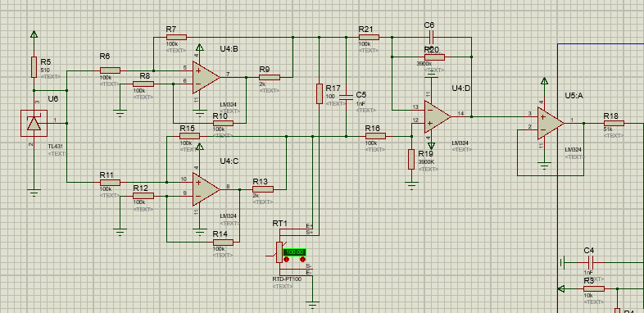The width and height of the screenshot is (644, 313).
Task: Select resistor R17 body
Action: pyautogui.click(x=319, y=93)
